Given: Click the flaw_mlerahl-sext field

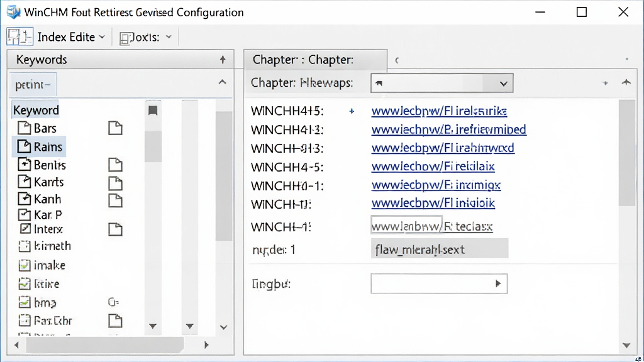Looking at the screenshot, I should [440, 249].
